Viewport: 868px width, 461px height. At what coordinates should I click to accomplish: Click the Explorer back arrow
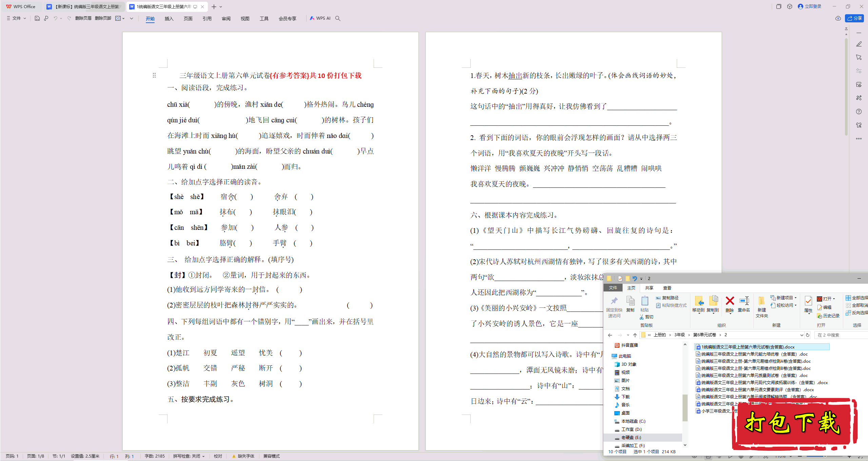[610, 335]
